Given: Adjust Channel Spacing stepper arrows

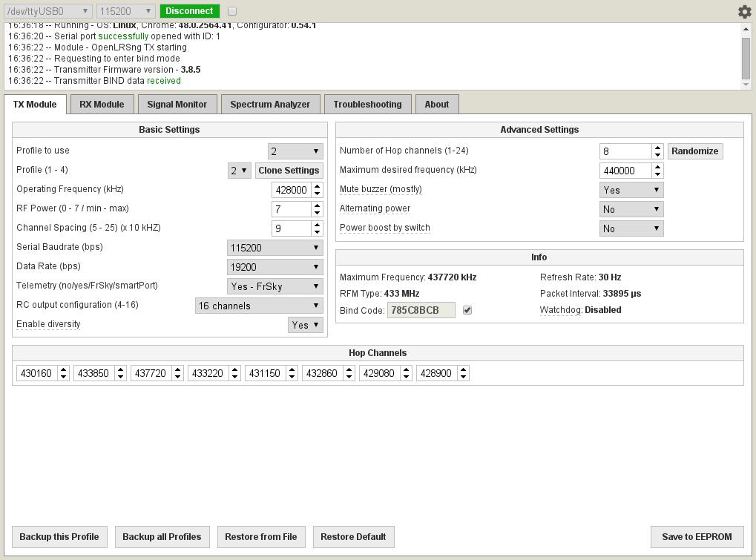Looking at the screenshot, I should click(x=318, y=228).
